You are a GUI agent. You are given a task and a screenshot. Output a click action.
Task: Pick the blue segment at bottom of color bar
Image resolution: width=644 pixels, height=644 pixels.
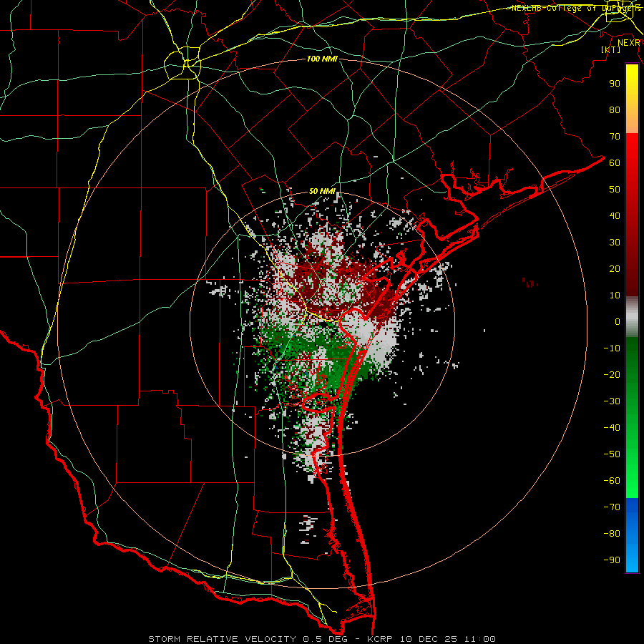click(x=632, y=535)
